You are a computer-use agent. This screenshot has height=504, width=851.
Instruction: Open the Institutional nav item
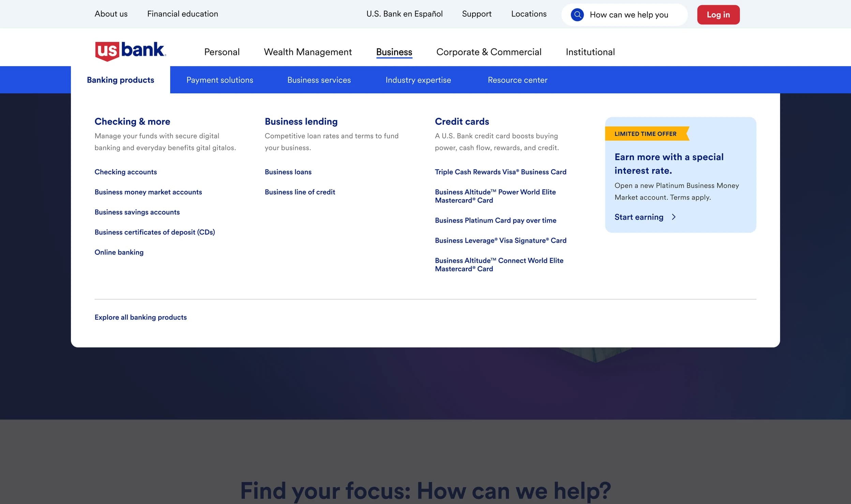[x=590, y=52]
